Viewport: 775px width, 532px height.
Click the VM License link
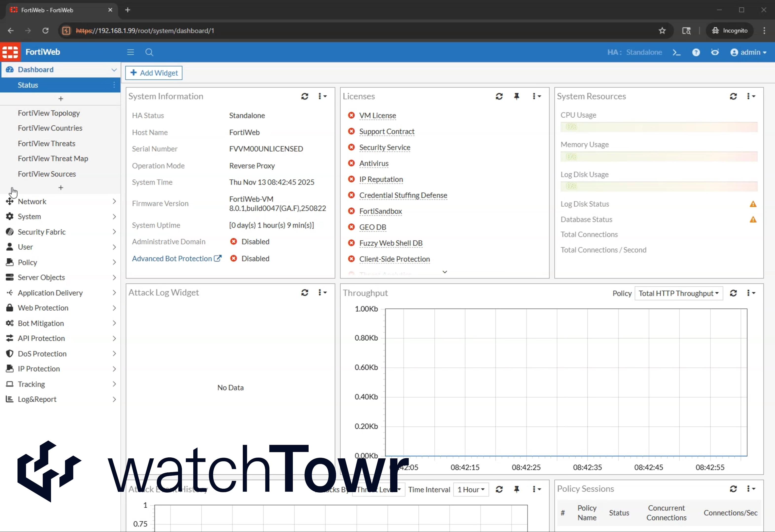(x=377, y=115)
